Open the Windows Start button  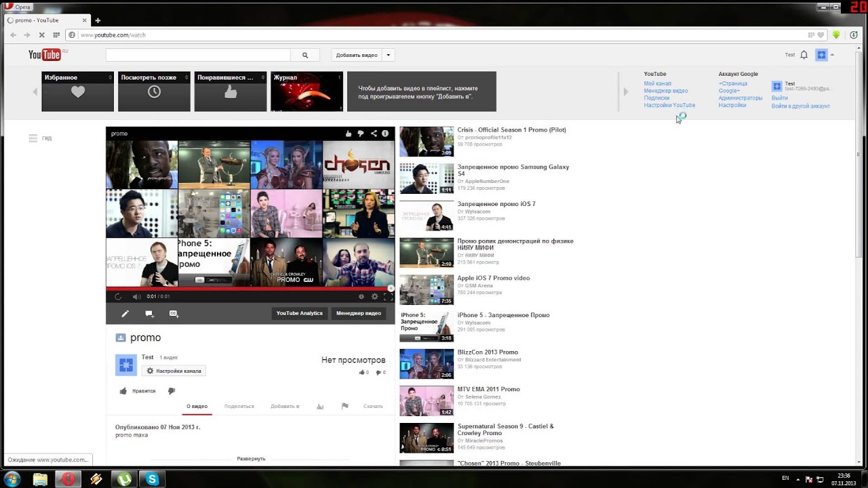point(12,479)
